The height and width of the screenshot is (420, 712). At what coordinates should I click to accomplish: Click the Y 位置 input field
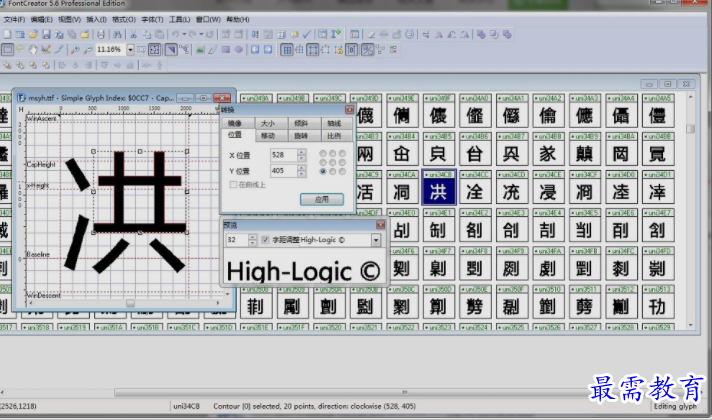click(x=283, y=171)
